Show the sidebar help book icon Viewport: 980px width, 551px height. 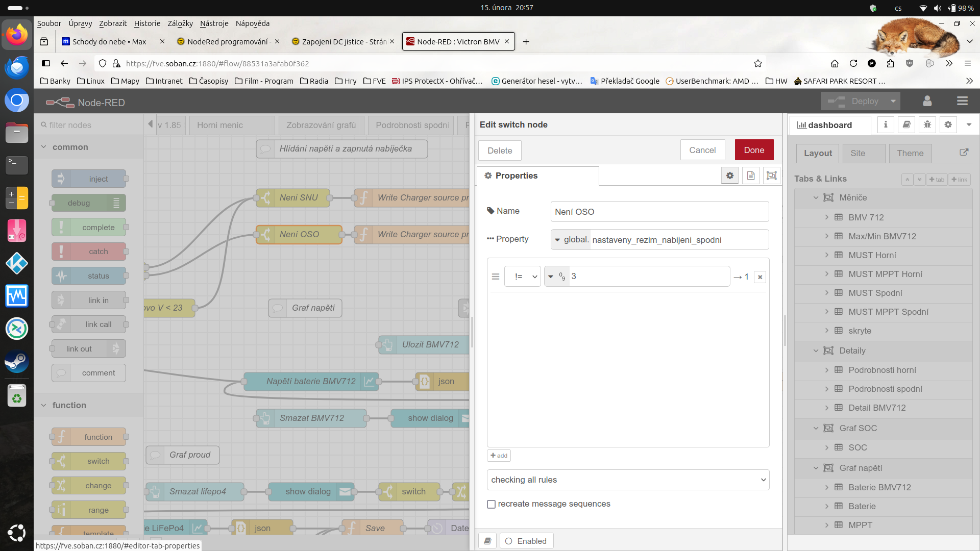pyautogui.click(x=906, y=124)
